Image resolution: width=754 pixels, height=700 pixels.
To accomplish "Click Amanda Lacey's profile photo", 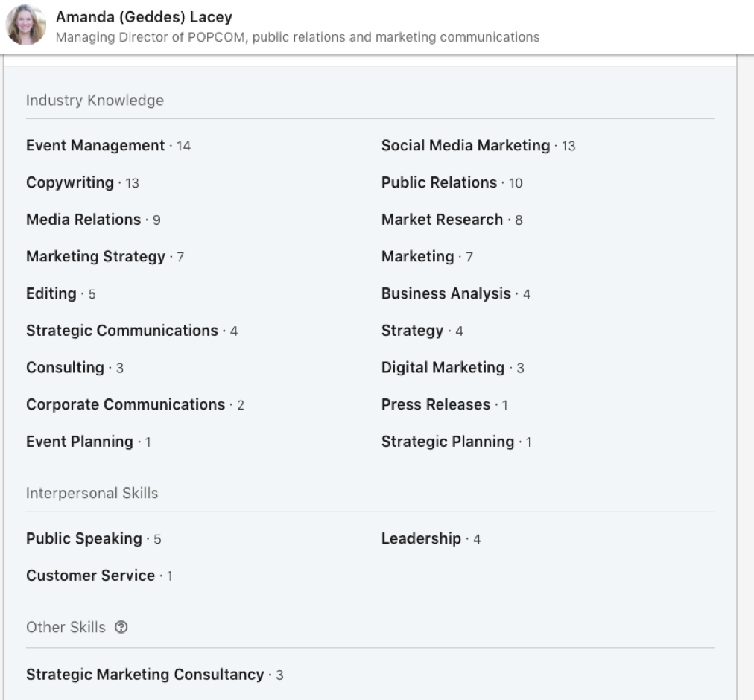I will 26,25.
